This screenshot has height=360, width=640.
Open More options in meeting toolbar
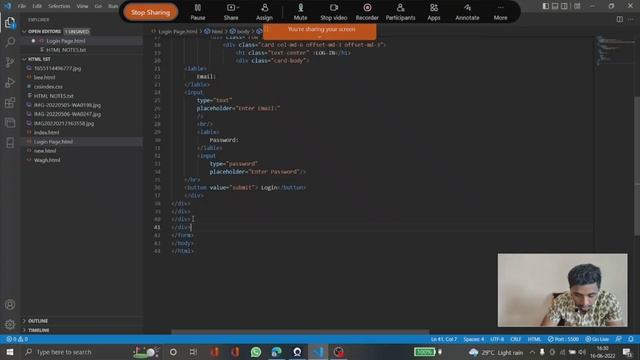500,12
